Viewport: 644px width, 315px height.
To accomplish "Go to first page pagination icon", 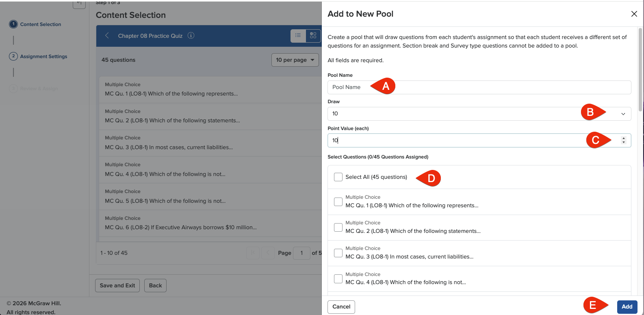I will tap(253, 253).
